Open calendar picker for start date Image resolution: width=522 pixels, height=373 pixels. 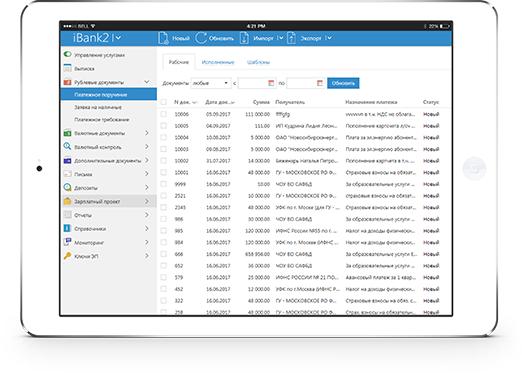(x=271, y=83)
